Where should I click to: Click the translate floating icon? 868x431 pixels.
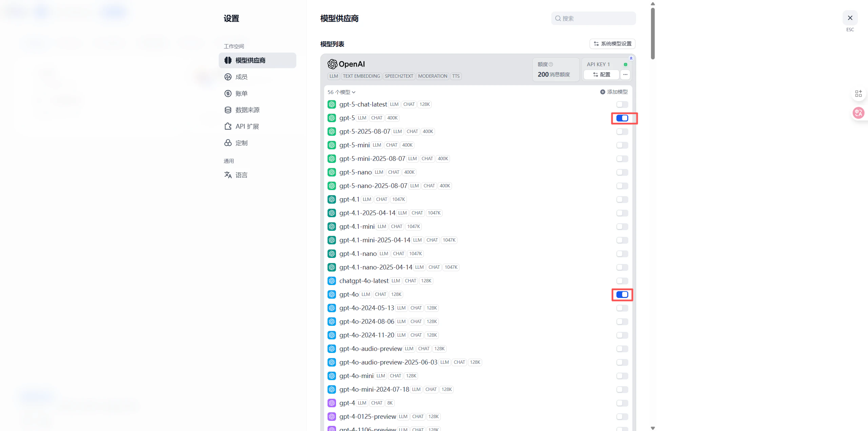coord(859,113)
